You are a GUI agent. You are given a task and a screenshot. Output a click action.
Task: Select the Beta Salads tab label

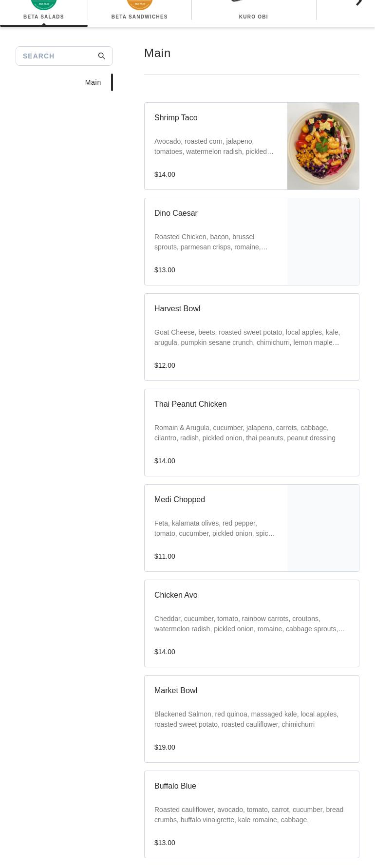coord(44,17)
